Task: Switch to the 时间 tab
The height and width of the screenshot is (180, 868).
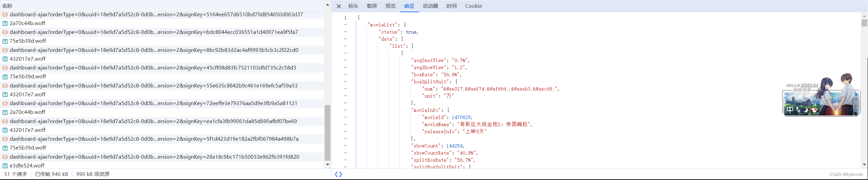Action: pos(451,6)
